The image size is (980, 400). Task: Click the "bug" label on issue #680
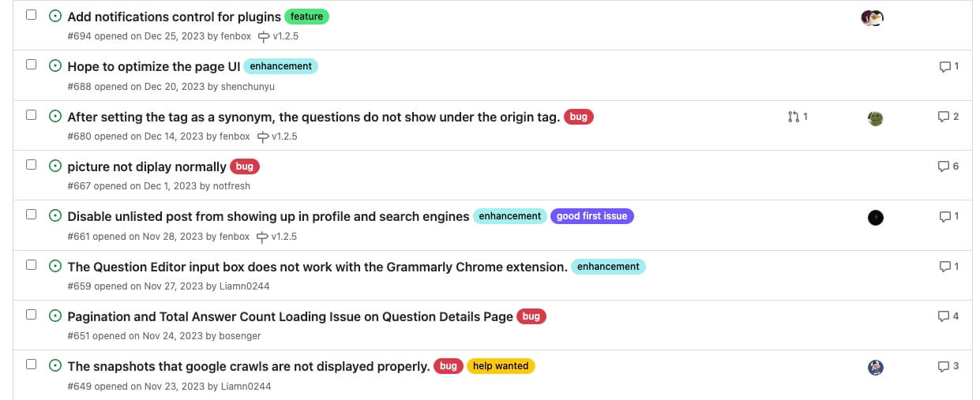(x=578, y=117)
